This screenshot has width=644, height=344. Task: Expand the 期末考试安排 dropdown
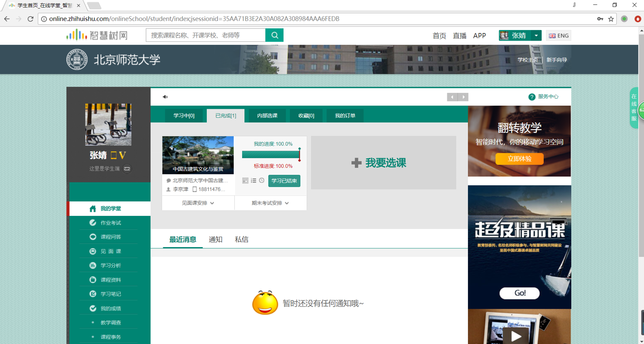pos(270,203)
